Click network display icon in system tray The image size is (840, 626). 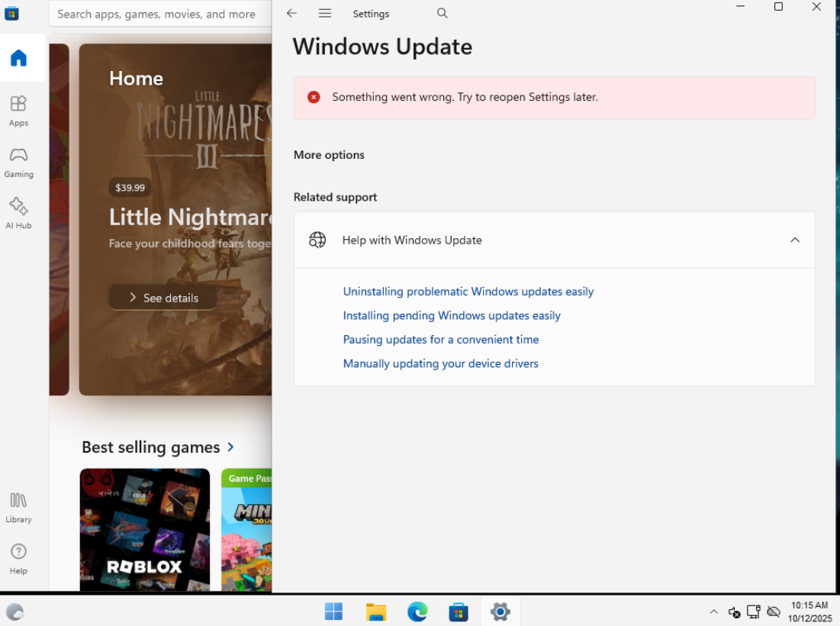coord(754,611)
